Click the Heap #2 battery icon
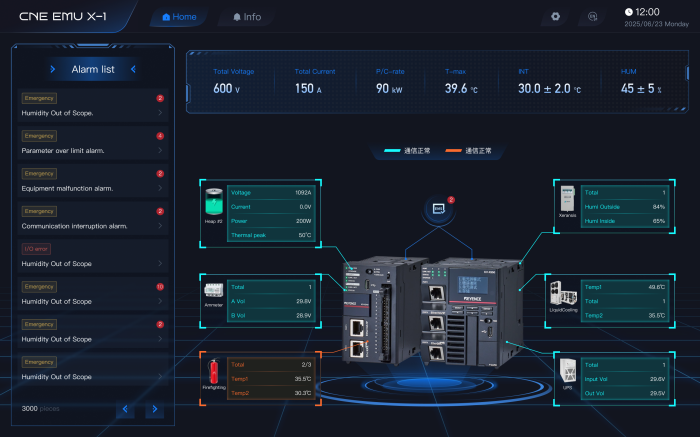 click(214, 200)
